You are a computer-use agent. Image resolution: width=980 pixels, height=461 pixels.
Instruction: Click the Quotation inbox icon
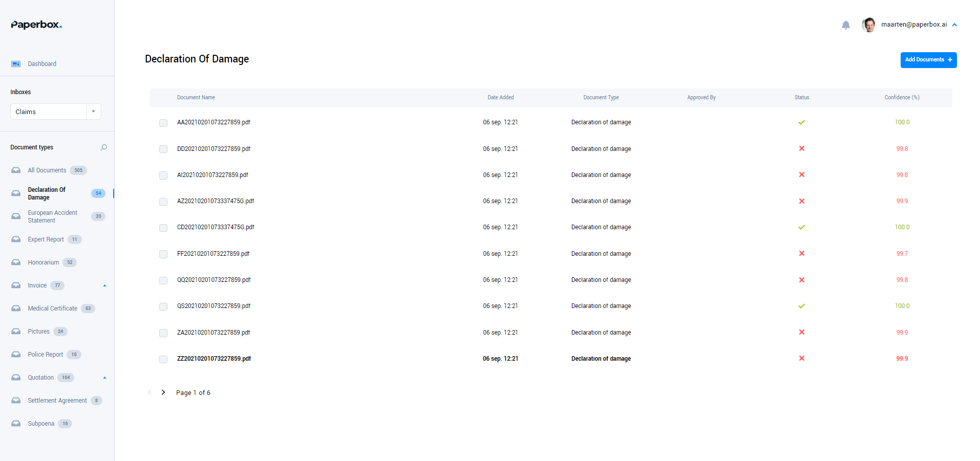pos(16,378)
